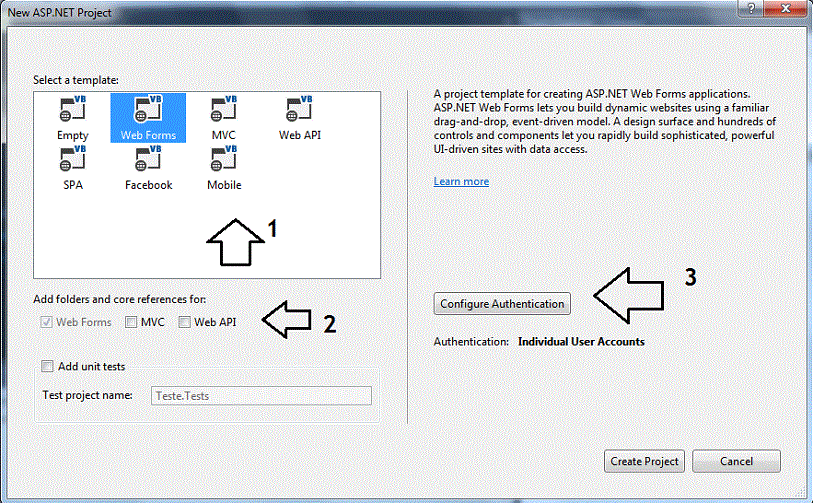This screenshot has width=813, height=503.
Task: Click the 'Add folders and core references for:' label
Action: coord(119,299)
